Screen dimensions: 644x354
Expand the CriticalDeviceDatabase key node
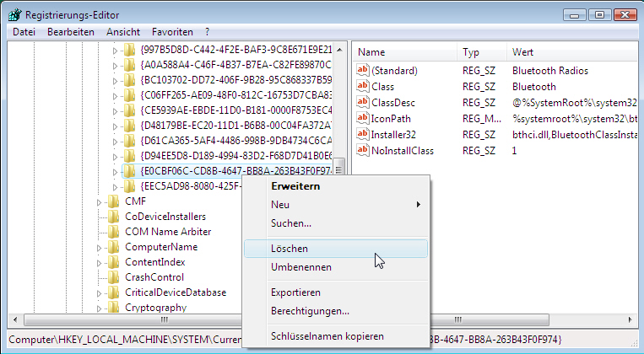(x=99, y=293)
